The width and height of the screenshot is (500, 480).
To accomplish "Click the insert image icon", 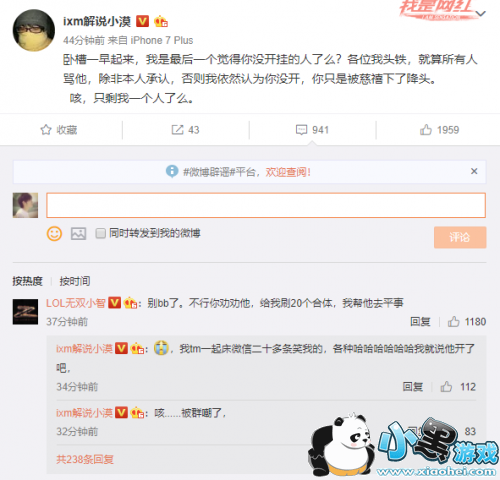I will pyautogui.click(x=78, y=234).
